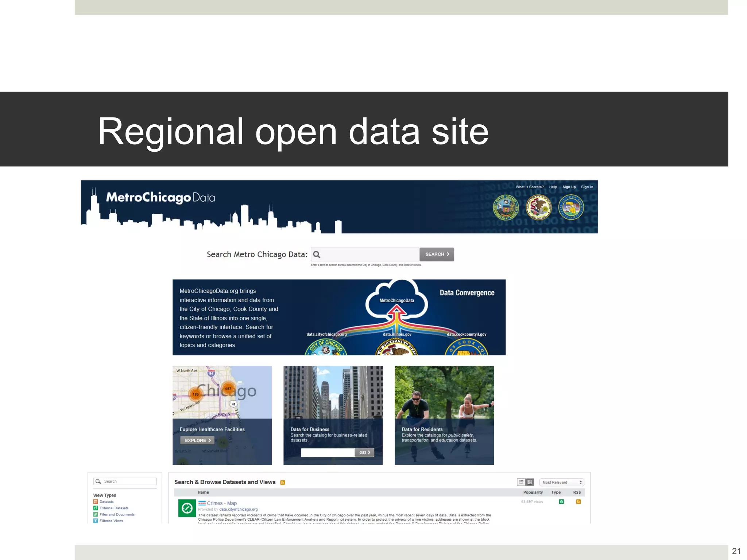The image size is (747, 560).
Task: Click the MetroChicagoData cloud graphic
Action: click(x=396, y=300)
